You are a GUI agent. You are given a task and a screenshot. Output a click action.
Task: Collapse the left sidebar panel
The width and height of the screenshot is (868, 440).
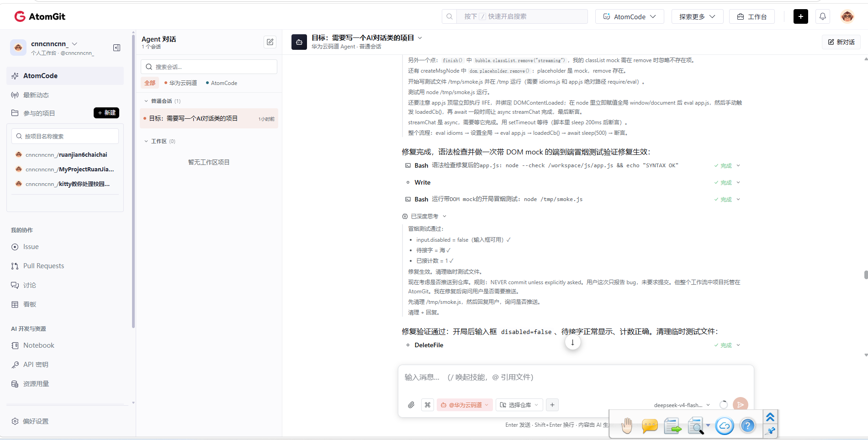point(117,48)
